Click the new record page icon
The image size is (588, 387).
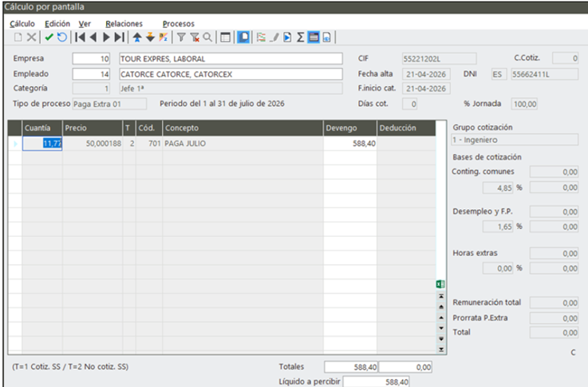tap(18, 38)
